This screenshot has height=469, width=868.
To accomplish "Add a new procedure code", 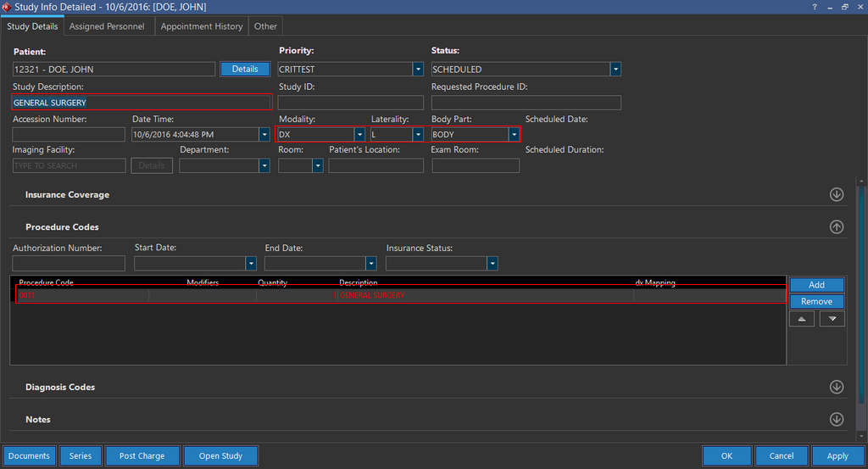I will (816, 285).
